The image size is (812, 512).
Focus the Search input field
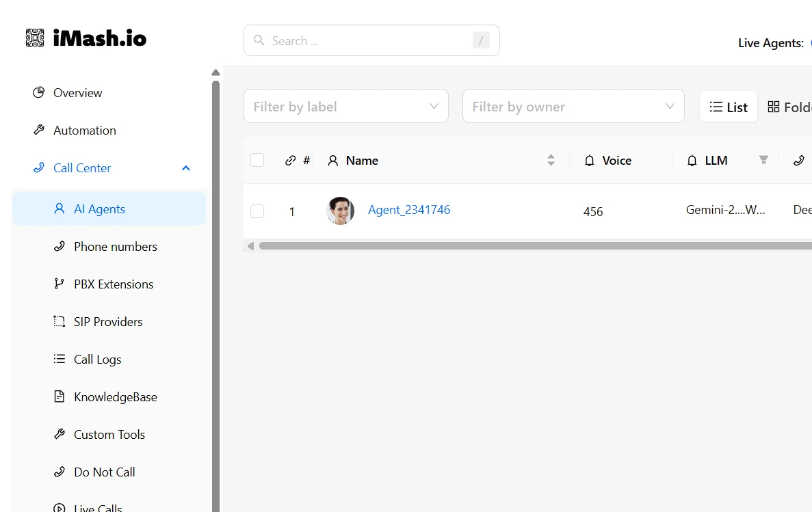pyautogui.click(x=369, y=41)
